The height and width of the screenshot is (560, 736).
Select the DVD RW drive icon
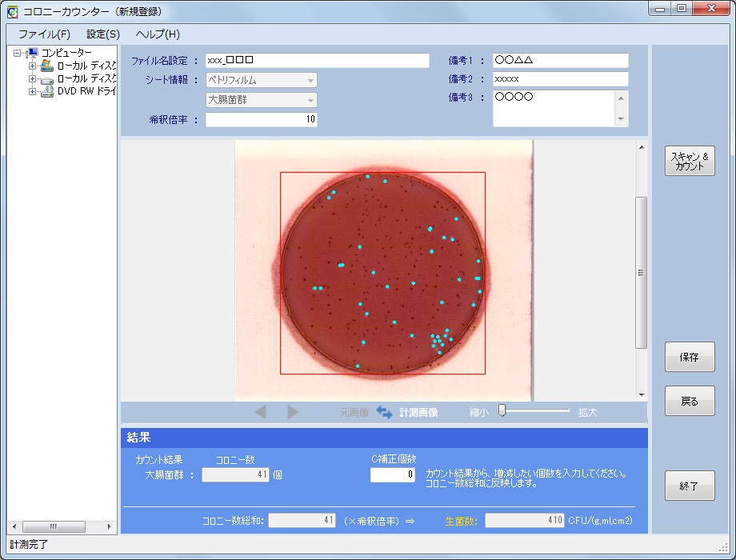(47, 91)
